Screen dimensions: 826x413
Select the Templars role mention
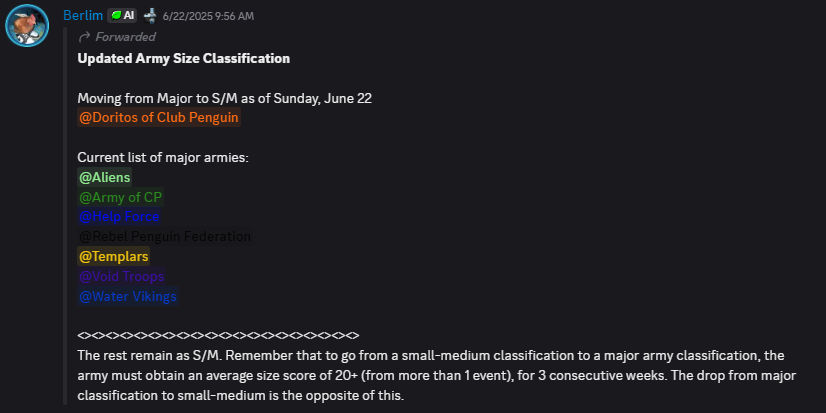pyautogui.click(x=113, y=257)
